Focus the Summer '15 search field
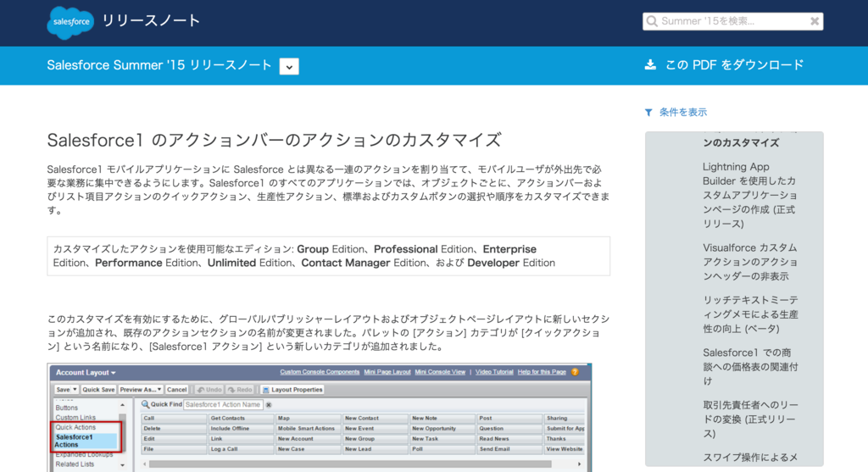Screen dimensions: 868x472 (x=732, y=21)
